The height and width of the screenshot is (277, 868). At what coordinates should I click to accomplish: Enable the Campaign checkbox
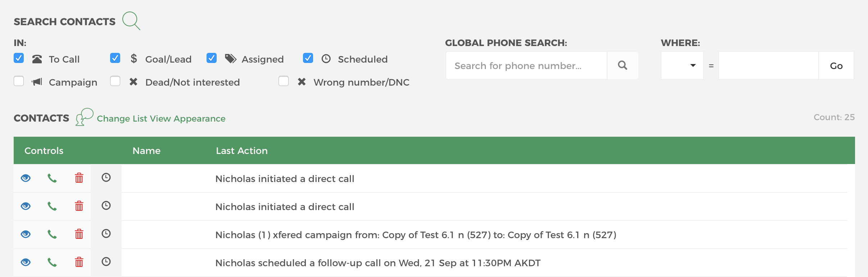pyautogui.click(x=19, y=81)
